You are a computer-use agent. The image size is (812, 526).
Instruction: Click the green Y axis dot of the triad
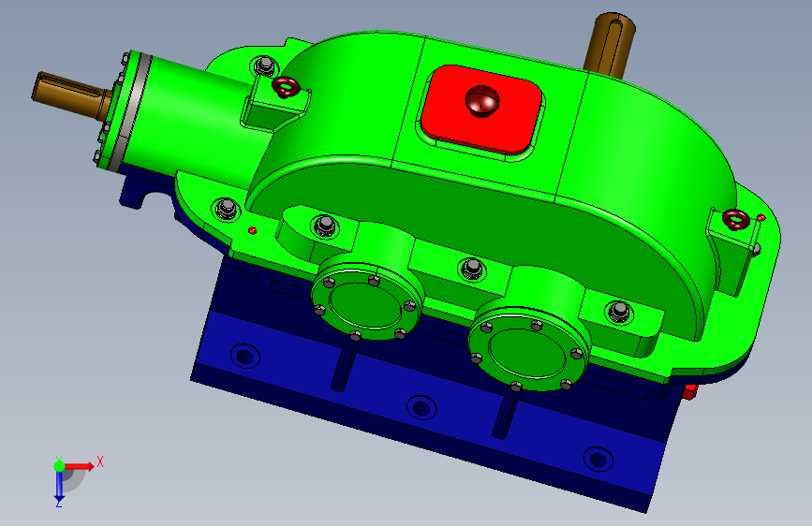point(59,466)
